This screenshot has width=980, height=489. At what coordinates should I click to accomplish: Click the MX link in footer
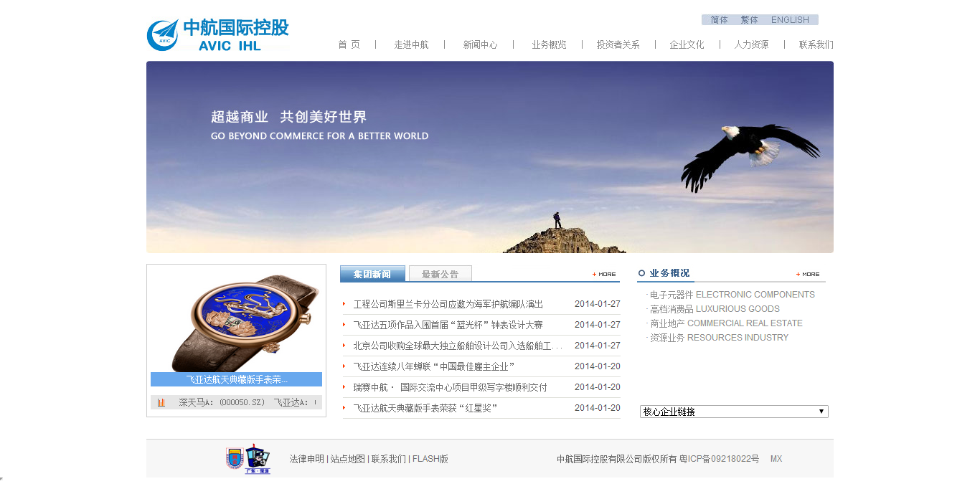pos(776,459)
